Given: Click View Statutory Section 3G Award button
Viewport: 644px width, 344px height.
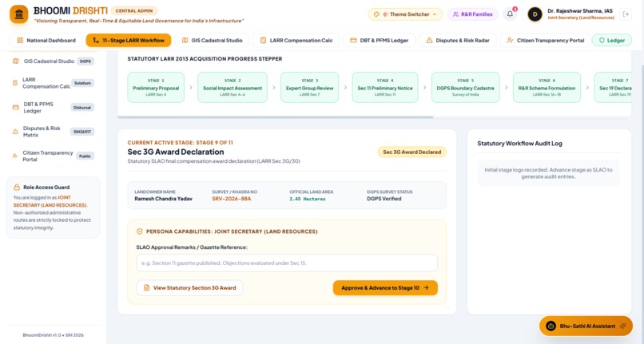Looking at the screenshot, I should coord(189,288).
